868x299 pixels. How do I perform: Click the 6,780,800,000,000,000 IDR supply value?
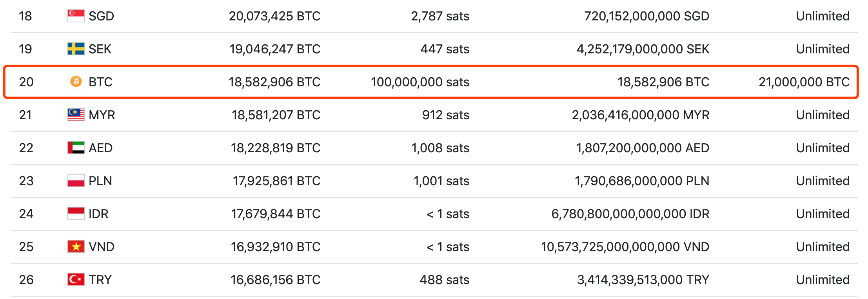[x=630, y=213]
